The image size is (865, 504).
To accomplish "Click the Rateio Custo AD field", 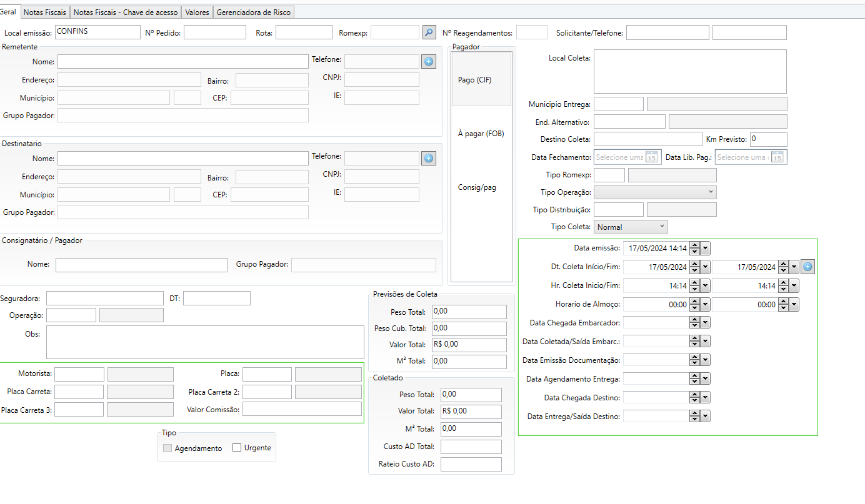I will 471,464.
